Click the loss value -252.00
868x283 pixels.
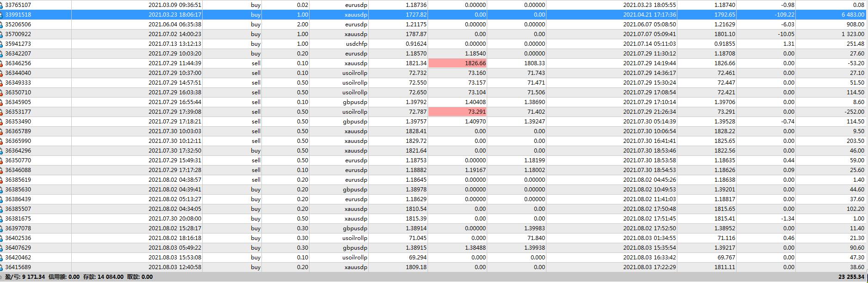coord(854,112)
